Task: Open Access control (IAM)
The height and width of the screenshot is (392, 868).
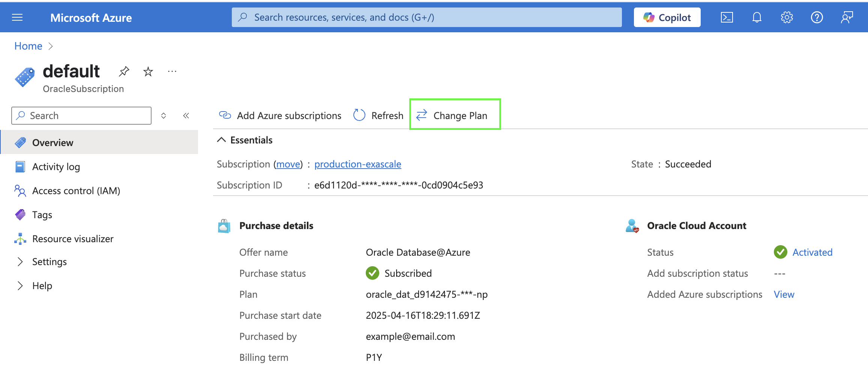Action: tap(76, 191)
